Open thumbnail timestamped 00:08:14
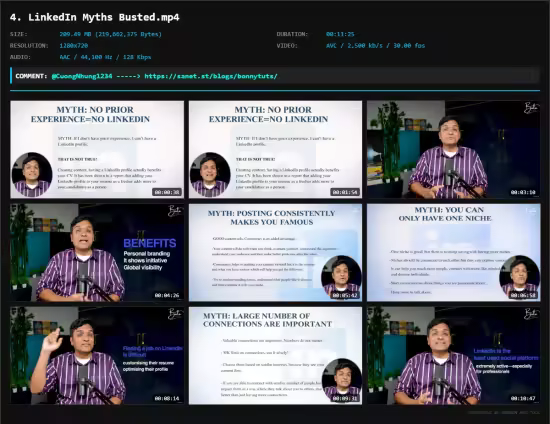The height and width of the screenshot is (424, 550). (x=97, y=356)
